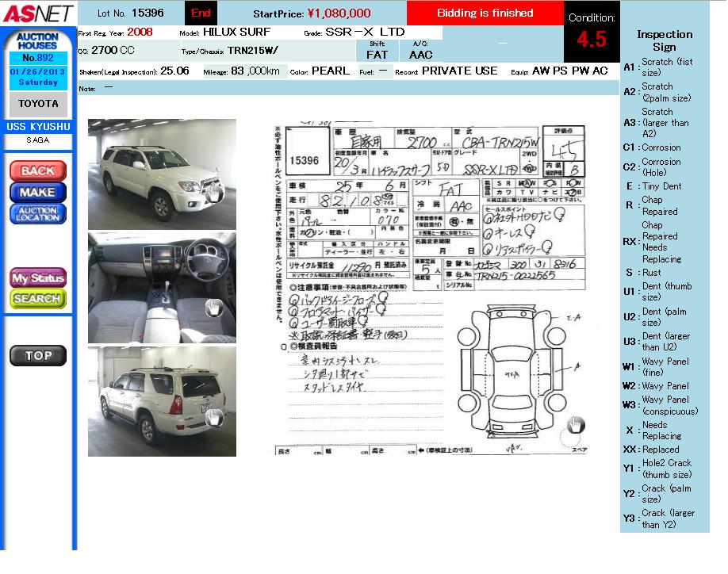Open My Status page
728x574 pixels.
coord(38,277)
